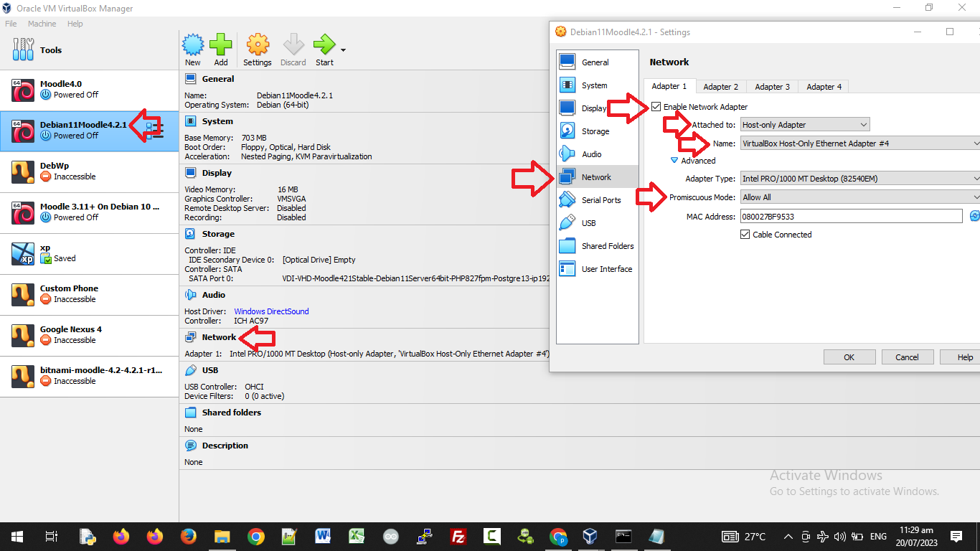Viewport: 980px width, 551px height.
Task: Select the bitnami-moodle-4.2-4.2.1 machine
Action: (x=89, y=376)
